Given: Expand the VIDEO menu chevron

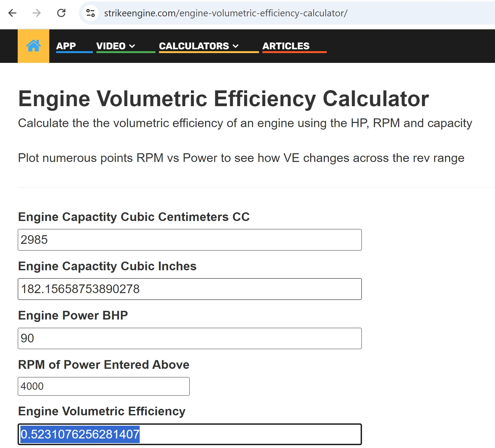Looking at the screenshot, I should point(132,46).
